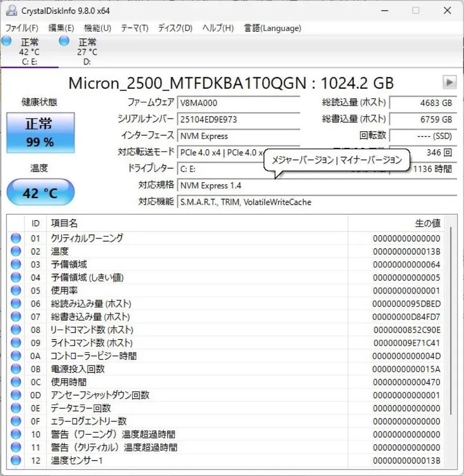Open the ディスク(D) menu
This screenshot has width=464, height=476.
pos(175,28)
